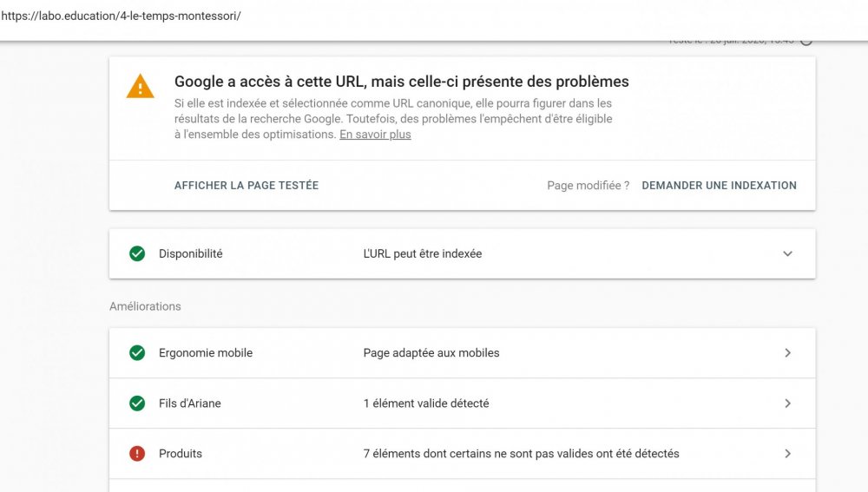Screen dimensions: 868x492
Task: Select the Produits row label
Action: pyautogui.click(x=181, y=454)
